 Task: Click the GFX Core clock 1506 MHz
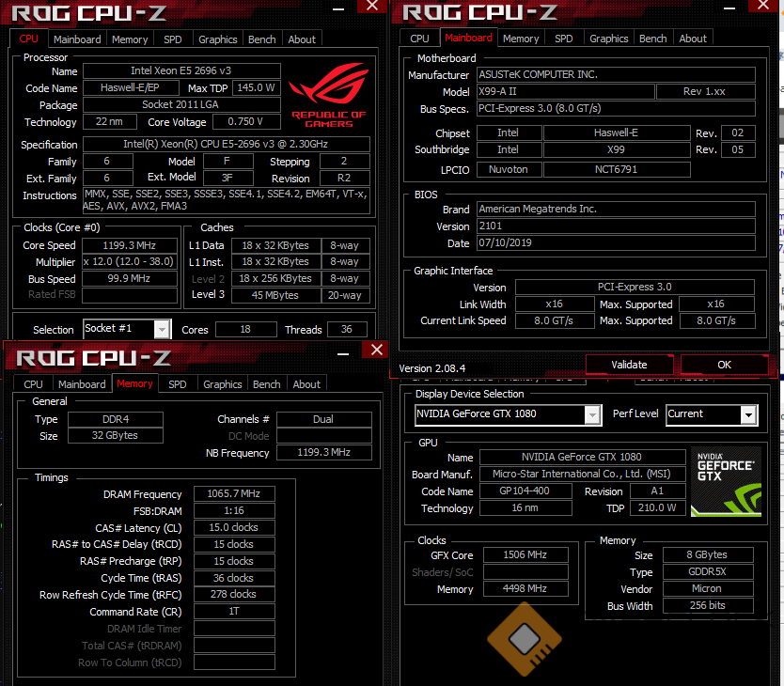525,554
